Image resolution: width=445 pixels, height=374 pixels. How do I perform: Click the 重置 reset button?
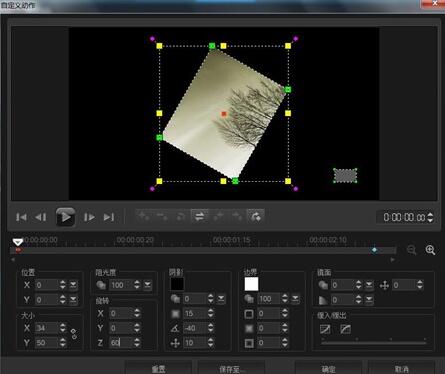(x=158, y=368)
